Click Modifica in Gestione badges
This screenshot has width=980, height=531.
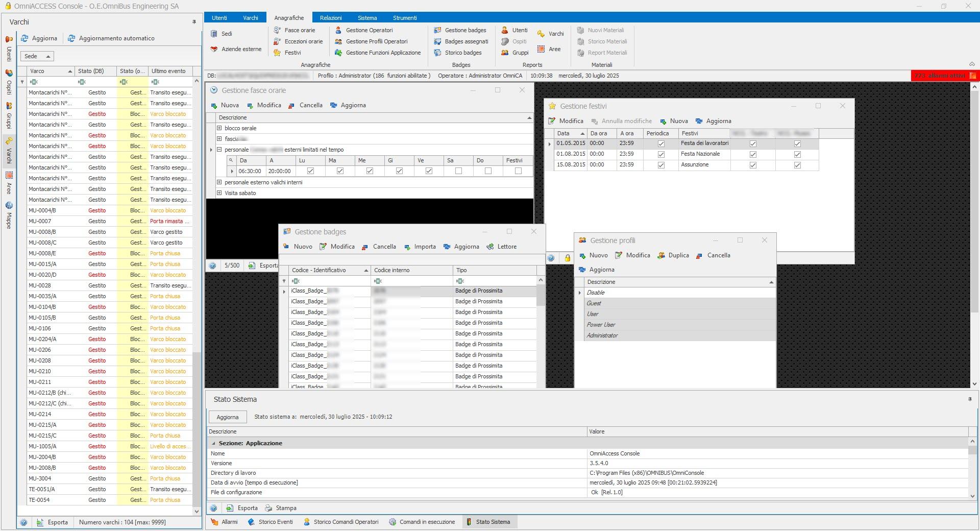pos(337,247)
